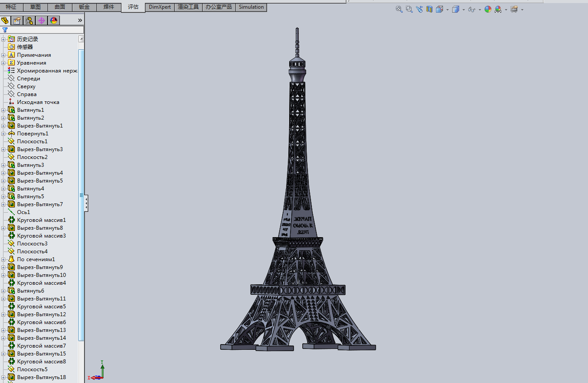Select Вытянуть6 feature in tree
This screenshot has width=588, height=383.
(x=31, y=291)
